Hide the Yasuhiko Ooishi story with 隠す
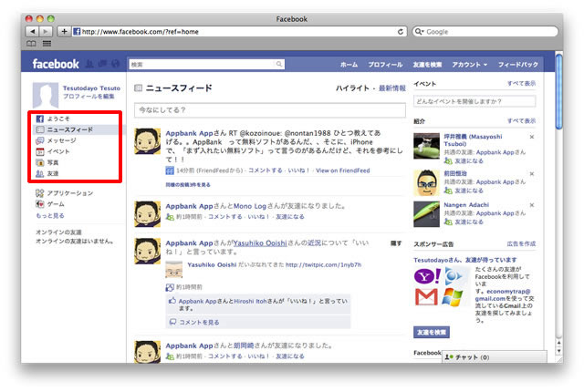This screenshot has height=392, width=584. 395,243
